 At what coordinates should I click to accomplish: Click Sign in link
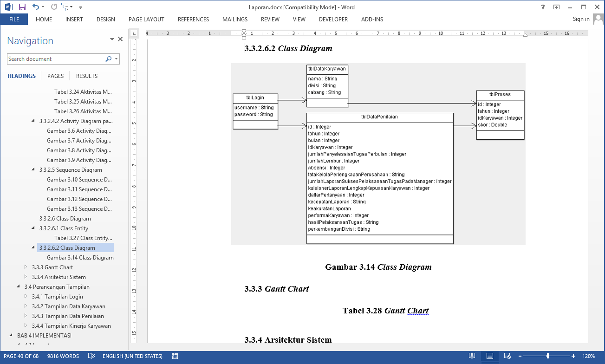click(x=581, y=19)
